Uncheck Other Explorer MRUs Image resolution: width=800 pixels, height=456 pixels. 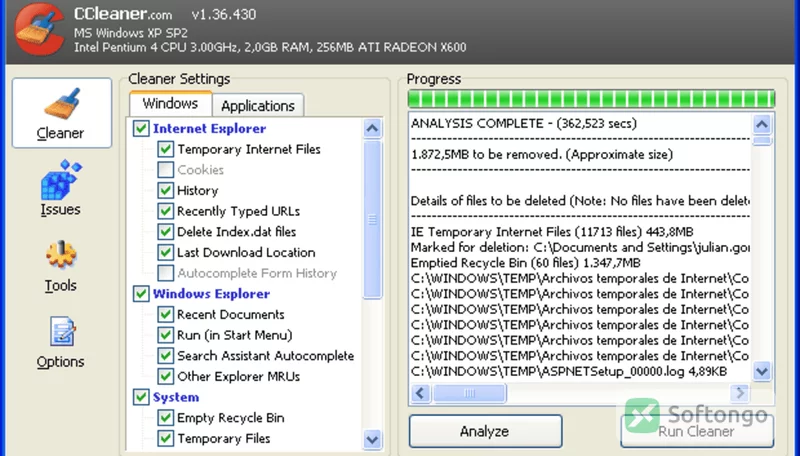tap(165, 376)
